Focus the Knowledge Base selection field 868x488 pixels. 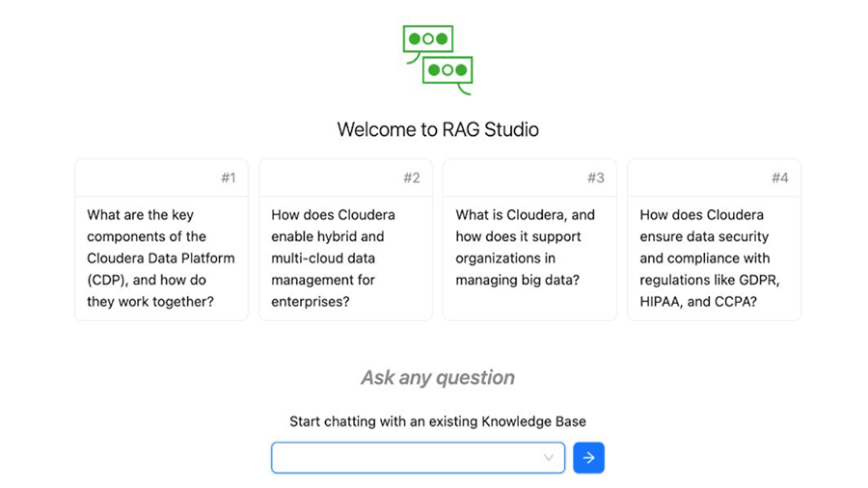click(407, 458)
